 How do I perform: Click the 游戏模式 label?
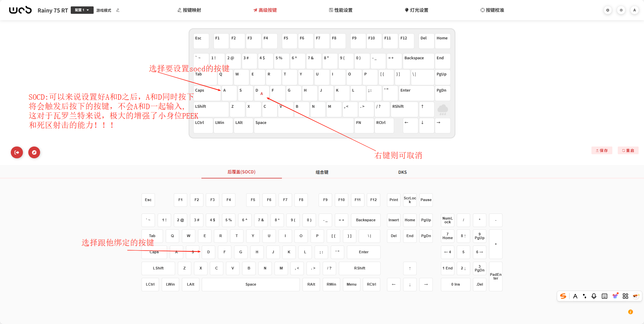[x=104, y=10]
